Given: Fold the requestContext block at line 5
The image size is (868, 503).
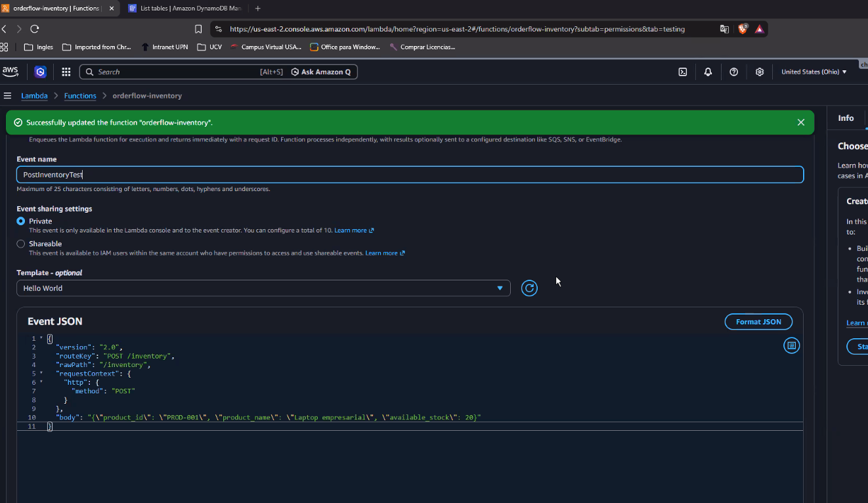Looking at the screenshot, I should tap(41, 374).
